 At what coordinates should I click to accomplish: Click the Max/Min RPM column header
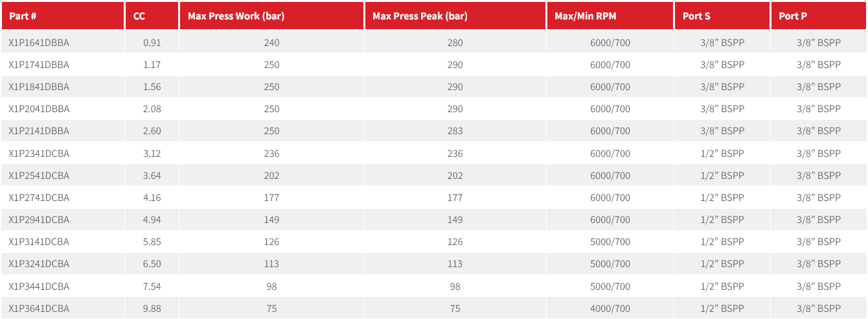(x=581, y=16)
